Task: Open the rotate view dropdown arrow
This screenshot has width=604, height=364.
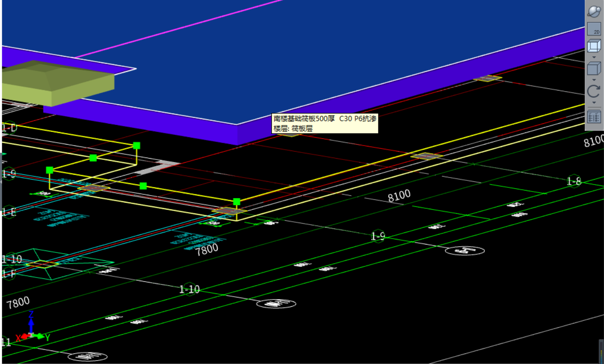Action: coord(594,102)
